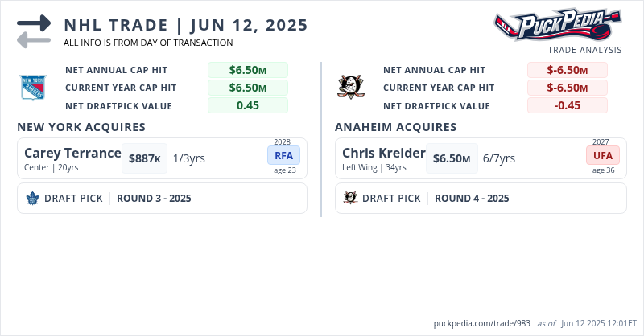The height and width of the screenshot is (336, 644).
Task: Click the $887K cap hit box
Action: pyautogui.click(x=145, y=158)
